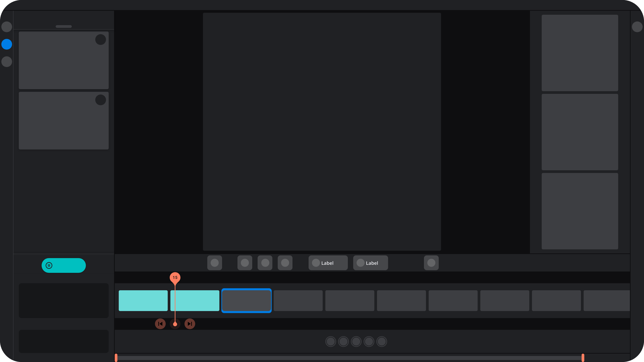The image size is (644, 362).
Task: Select the third circle in left sidebar
Action: (x=7, y=62)
